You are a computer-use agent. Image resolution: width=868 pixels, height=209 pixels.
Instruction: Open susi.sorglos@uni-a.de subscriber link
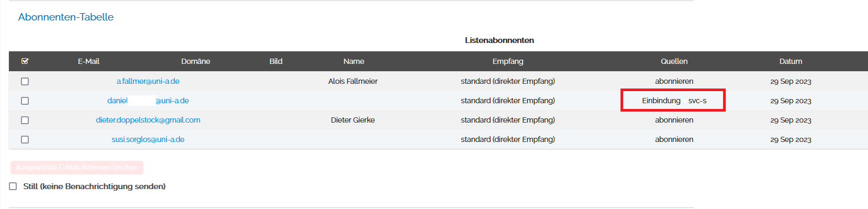tap(148, 139)
